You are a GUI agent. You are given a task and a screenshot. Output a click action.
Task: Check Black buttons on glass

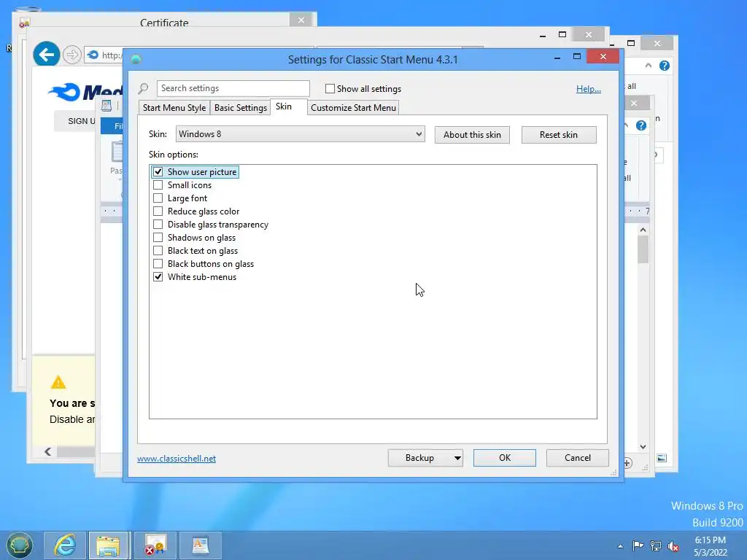(158, 264)
